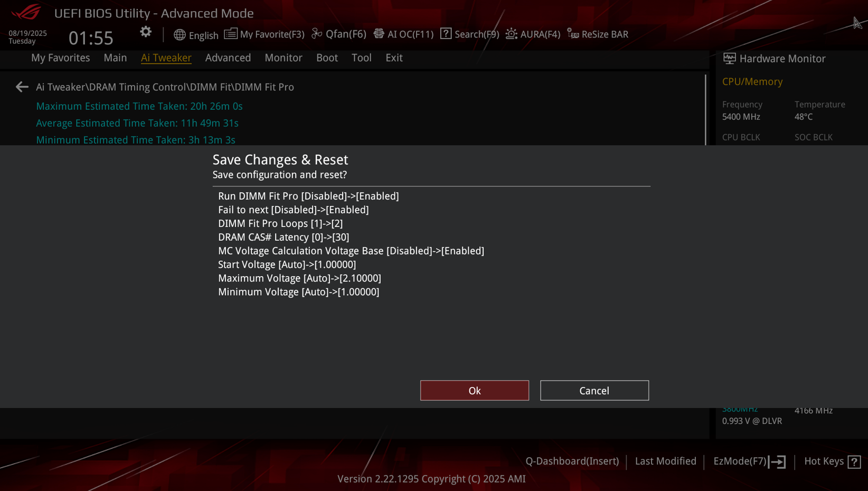
Task: Open Search(F9) question icon
Action: (446, 34)
